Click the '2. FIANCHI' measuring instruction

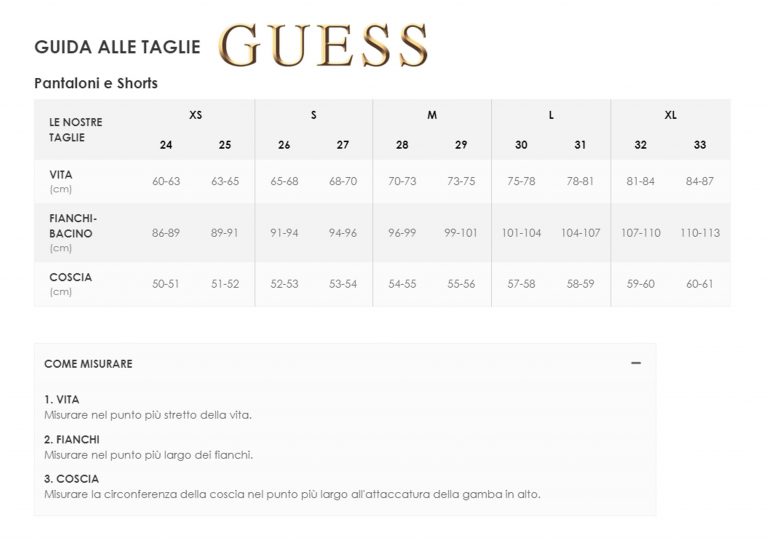pyautogui.click(x=72, y=439)
